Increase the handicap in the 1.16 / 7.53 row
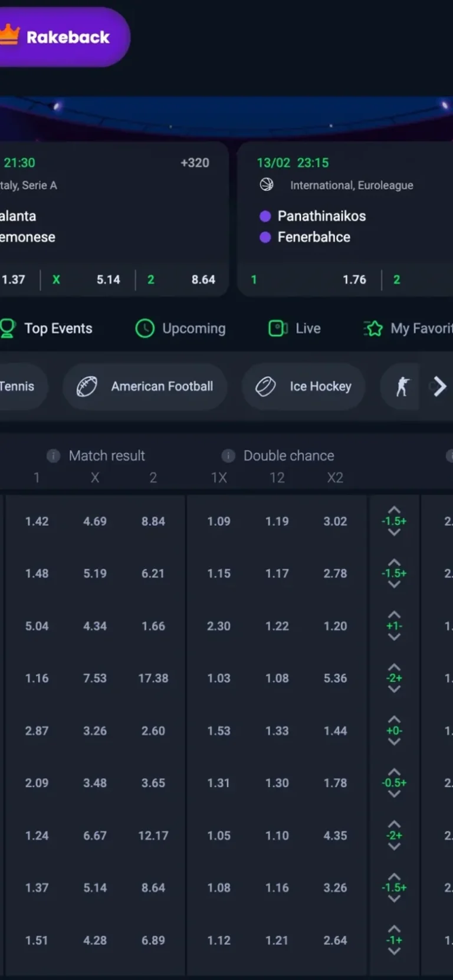The height and width of the screenshot is (980, 453). [x=394, y=667]
